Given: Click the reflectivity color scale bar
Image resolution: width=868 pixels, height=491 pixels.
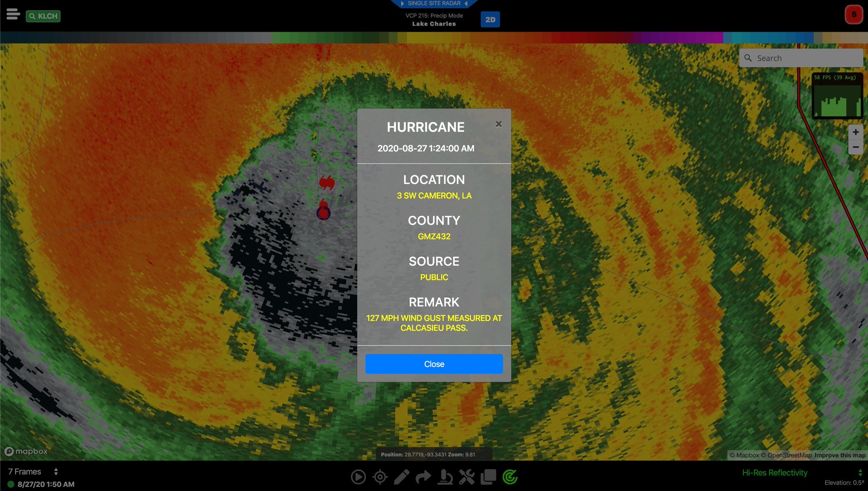Looking at the screenshot, I should click(434, 38).
